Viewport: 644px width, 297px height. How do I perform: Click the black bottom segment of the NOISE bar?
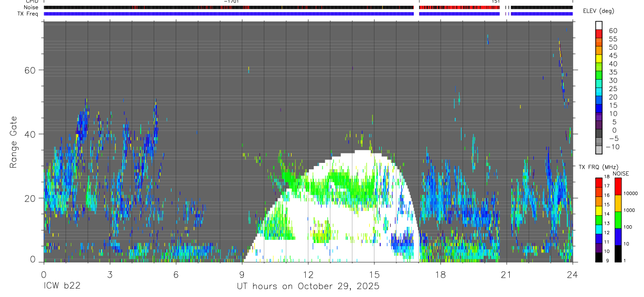click(x=618, y=254)
